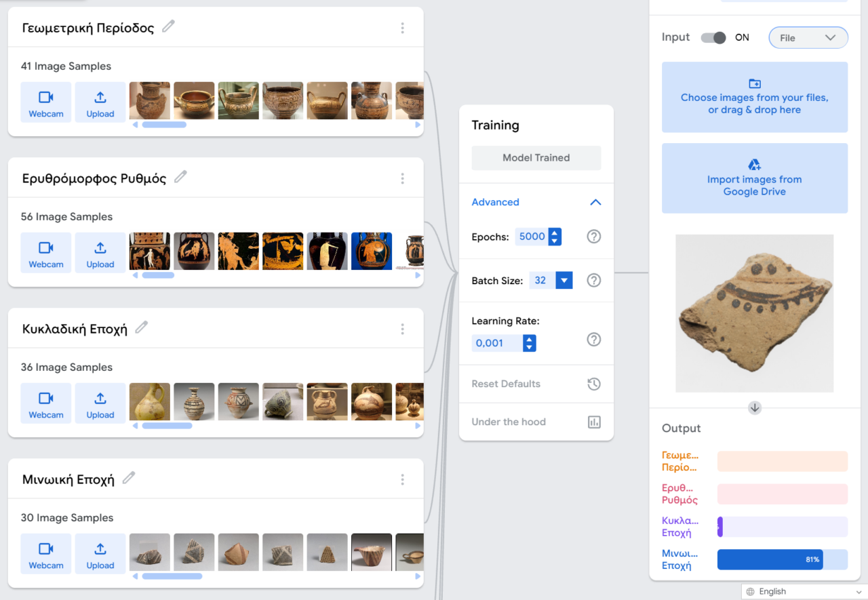Click the help icon beside Epochs
This screenshot has height=600, width=868.
click(x=593, y=237)
